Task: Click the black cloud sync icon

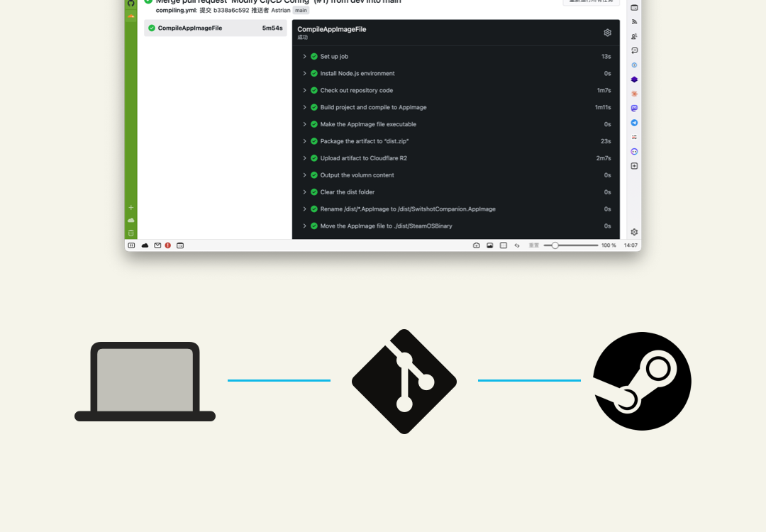Action: [145, 245]
